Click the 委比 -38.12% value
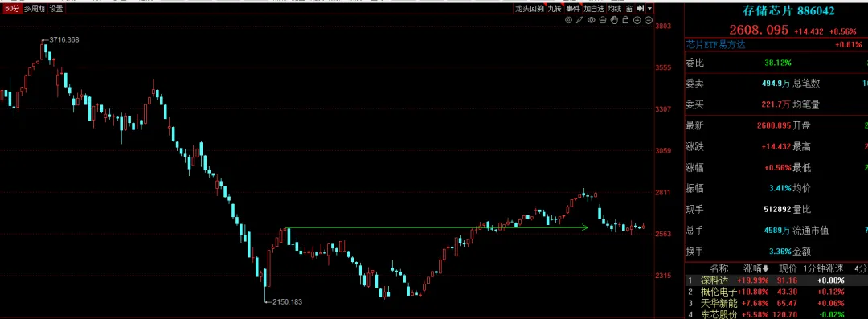868x319 pixels. click(776, 63)
